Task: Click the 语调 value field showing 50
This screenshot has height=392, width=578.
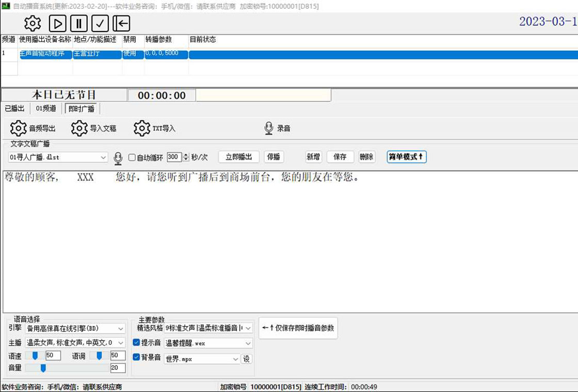Action: pos(118,355)
